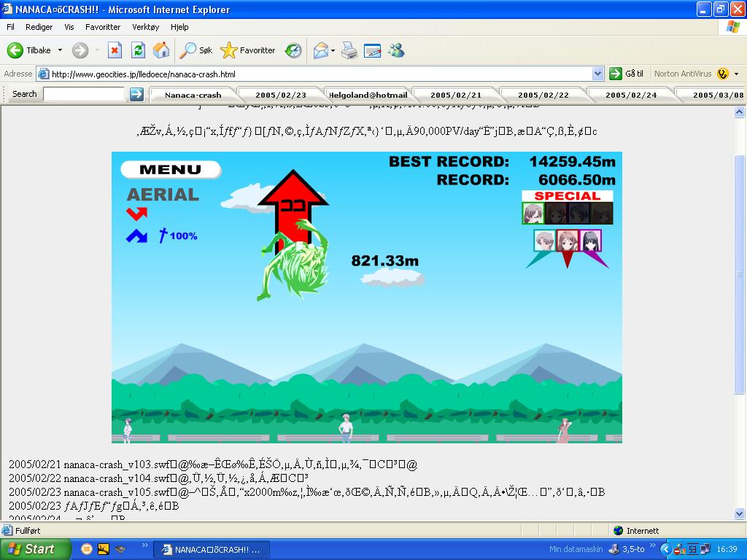Screen dimensions: 747x560
Task: Switch to the Helgoland@hotmail tab
Action: pyautogui.click(x=368, y=95)
